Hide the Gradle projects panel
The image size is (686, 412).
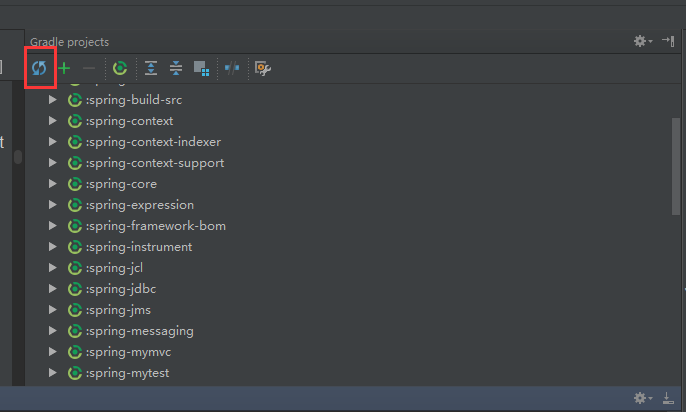(668, 41)
